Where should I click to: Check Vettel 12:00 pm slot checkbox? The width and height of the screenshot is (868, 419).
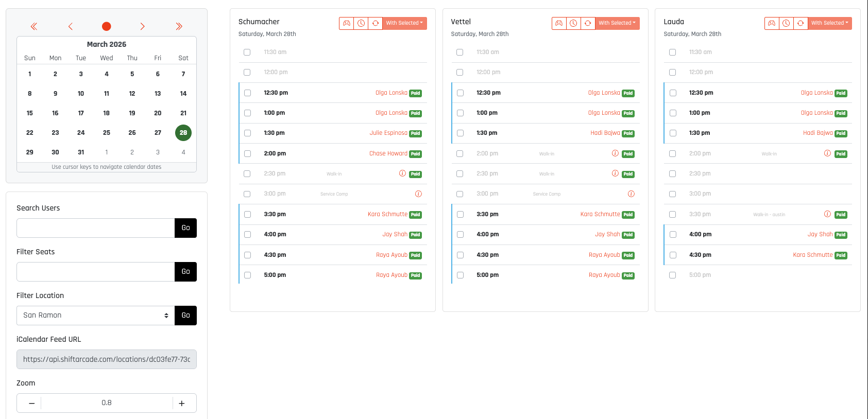(x=460, y=73)
